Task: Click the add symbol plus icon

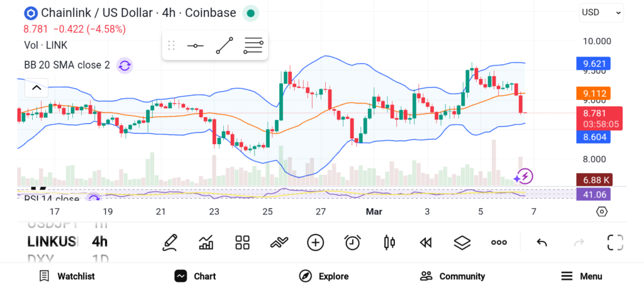Action: pos(315,242)
